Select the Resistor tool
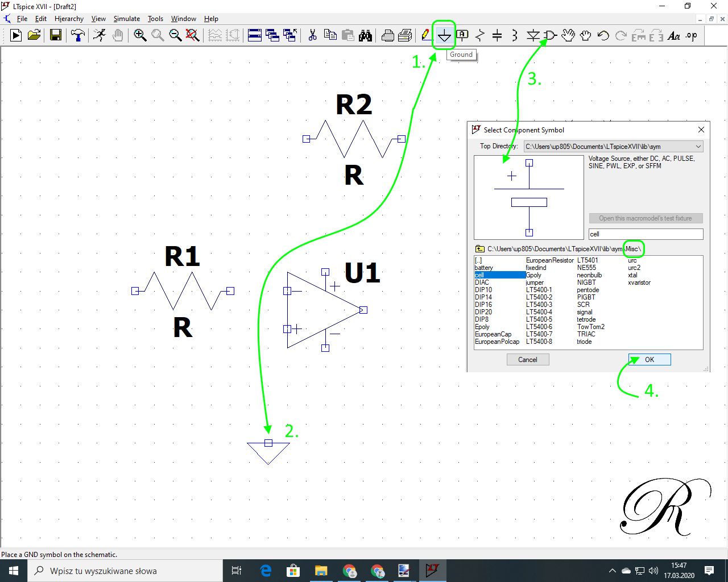 click(x=480, y=35)
